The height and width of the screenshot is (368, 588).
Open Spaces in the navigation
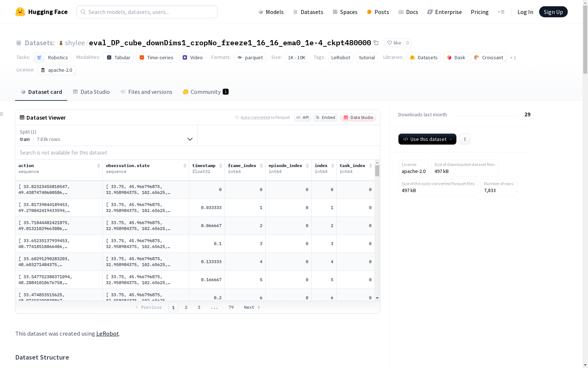pyautogui.click(x=345, y=12)
